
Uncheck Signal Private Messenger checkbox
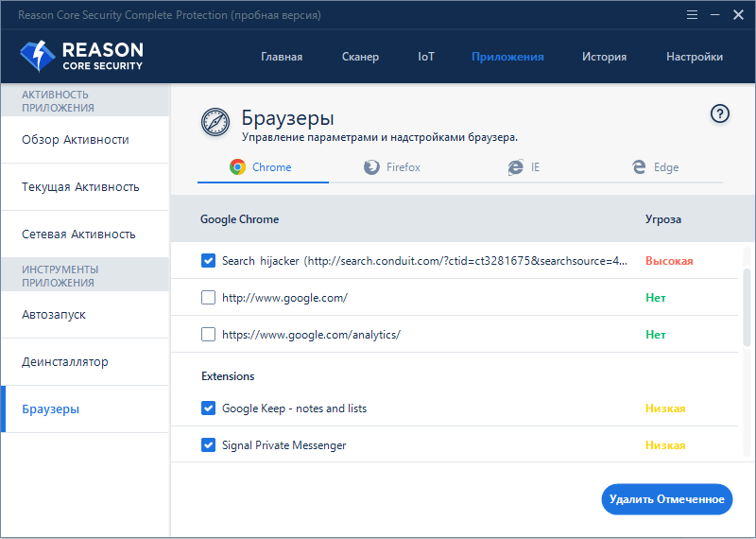tap(208, 444)
